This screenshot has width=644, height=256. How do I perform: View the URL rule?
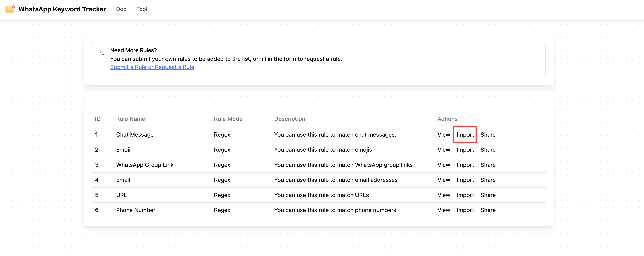pyautogui.click(x=443, y=195)
